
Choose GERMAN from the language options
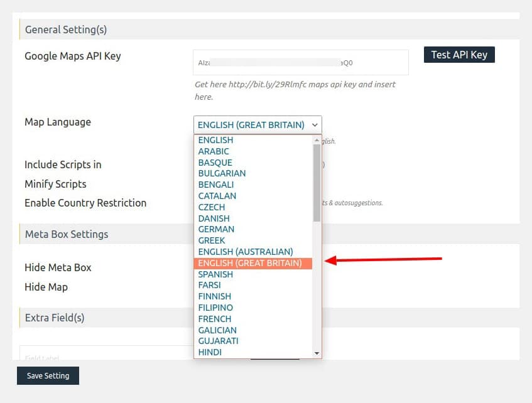click(216, 229)
